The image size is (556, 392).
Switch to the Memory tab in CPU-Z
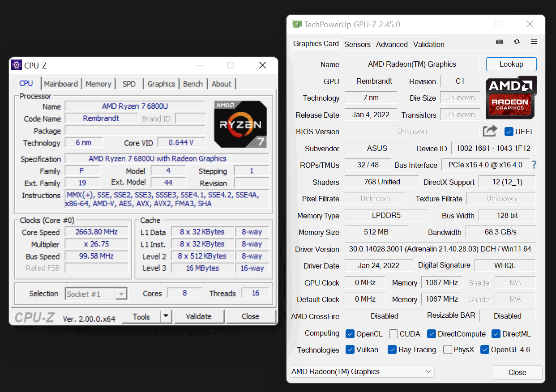98,84
